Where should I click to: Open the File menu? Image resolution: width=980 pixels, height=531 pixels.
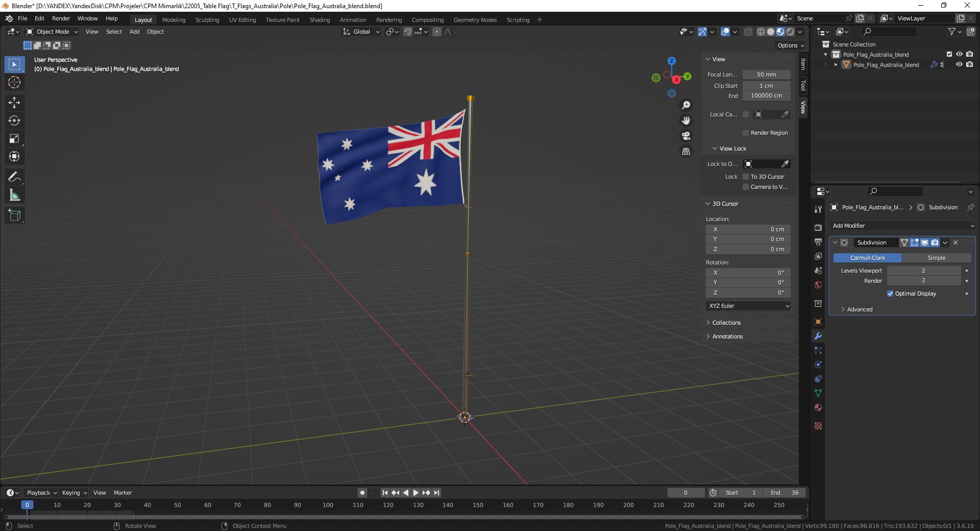(22, 18)
